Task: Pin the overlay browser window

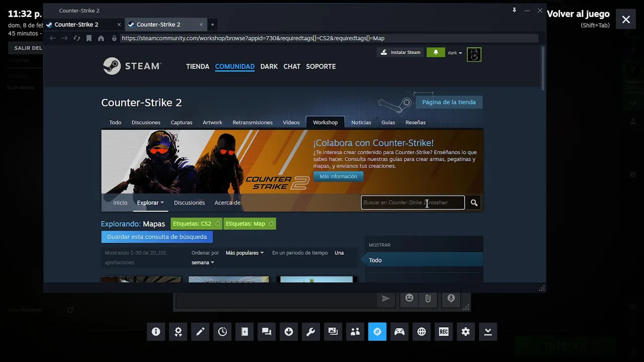Action: (514, 11)
